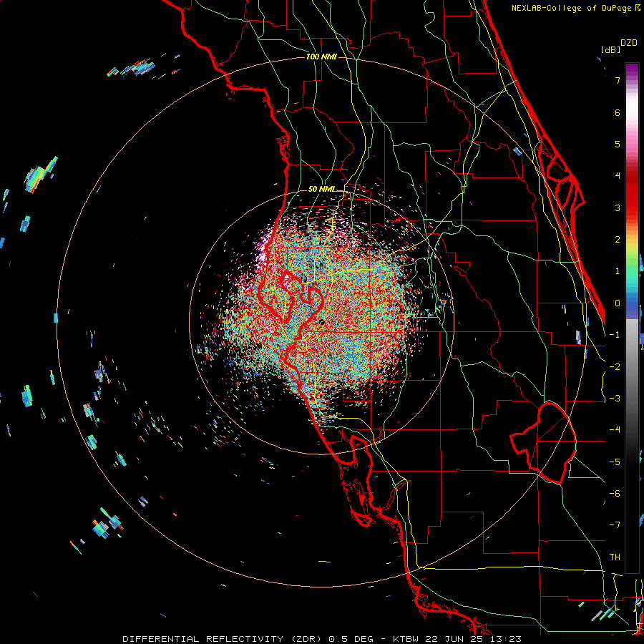Click the -1 value on color scale
Screen dimensions: 644x644
[615, 335]
